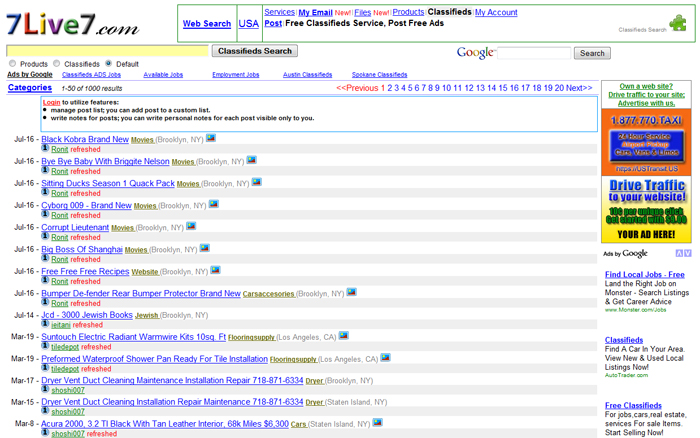Open the USA region link
The width and height of the screenshot is (700, 438).
click(249, 24)
